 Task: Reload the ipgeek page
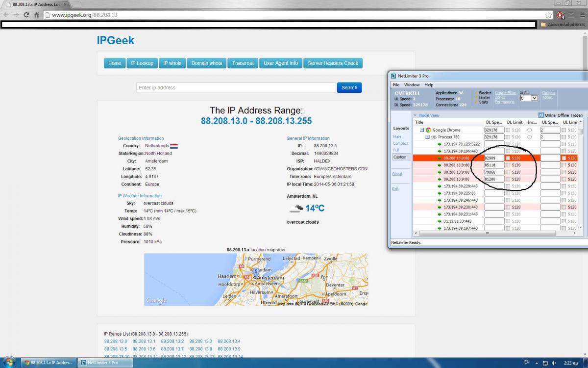tap(26, 15)
